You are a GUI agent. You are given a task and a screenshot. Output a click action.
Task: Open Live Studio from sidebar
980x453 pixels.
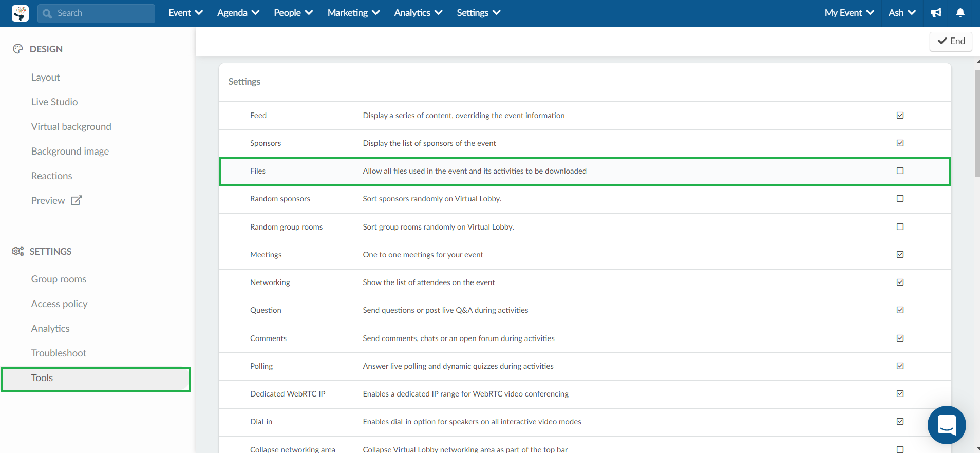[x=54, y=102]
